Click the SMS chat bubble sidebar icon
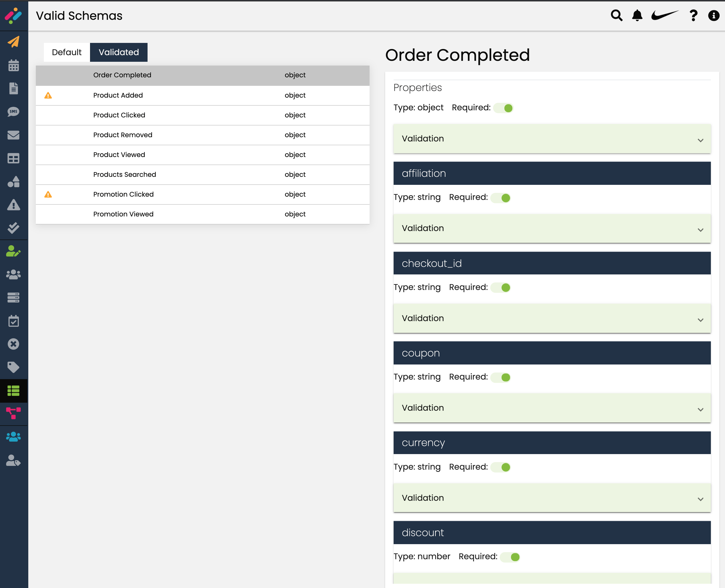The width and height of the screenshot is (725, 588). (x=13, y=112)
